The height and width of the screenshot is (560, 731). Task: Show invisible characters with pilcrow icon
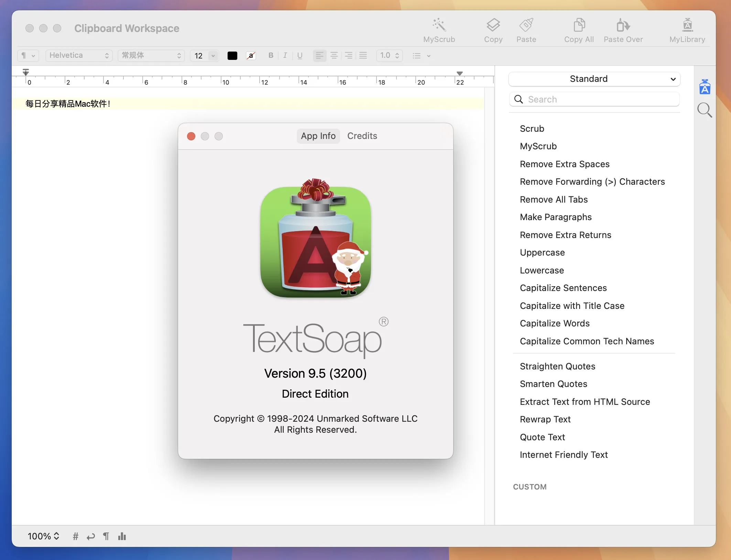click(x=106, y=536)
